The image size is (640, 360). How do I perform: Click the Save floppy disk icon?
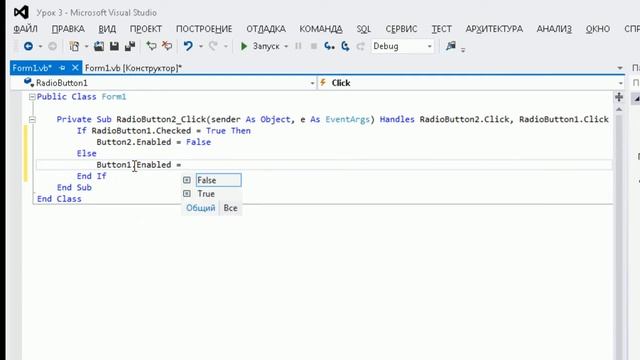coord(114,46)
